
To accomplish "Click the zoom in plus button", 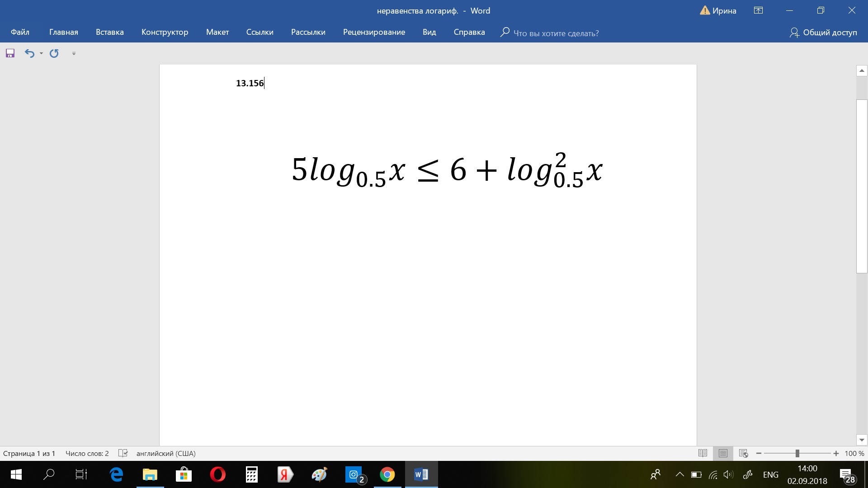I will coord(836,453).
